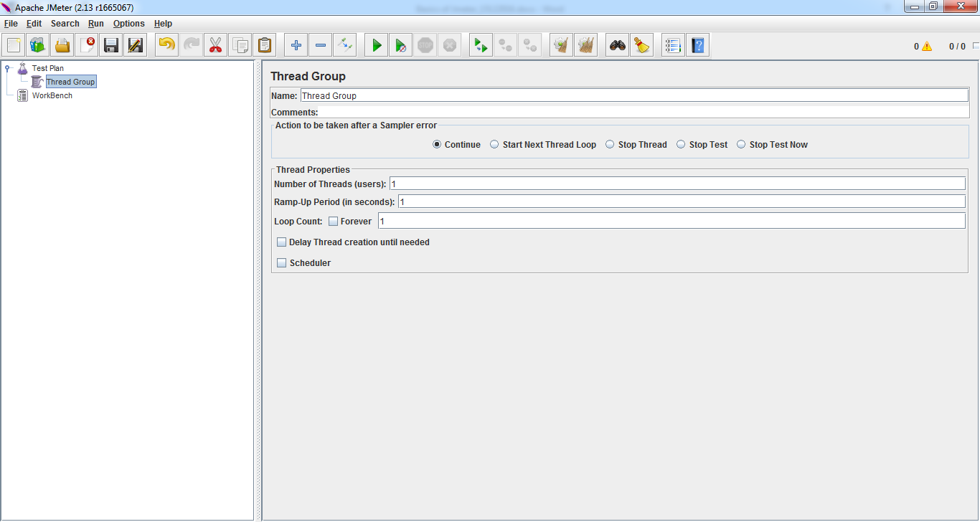980x522 pixels.
Task: Collapse the Test Plan tree node
Action: 8,68
